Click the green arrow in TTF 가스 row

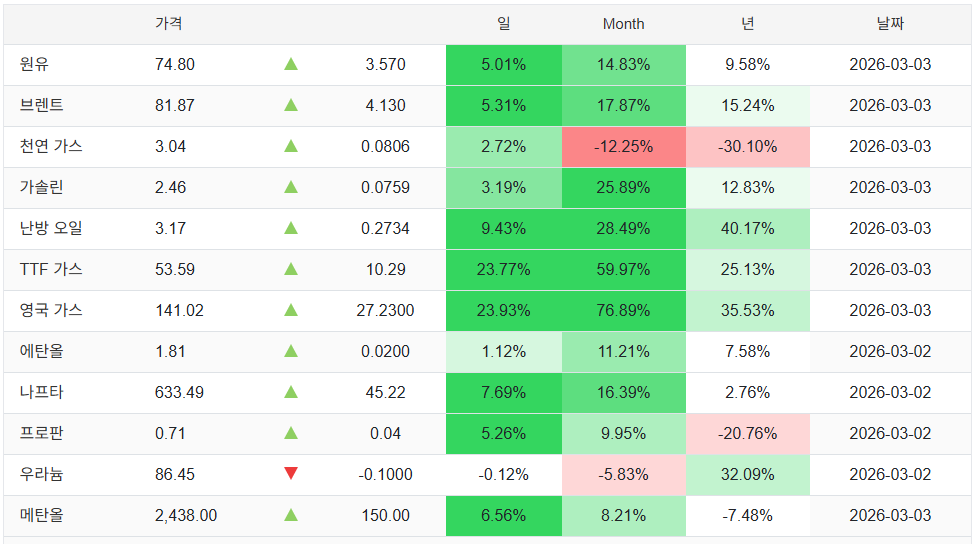pos(291,269)
